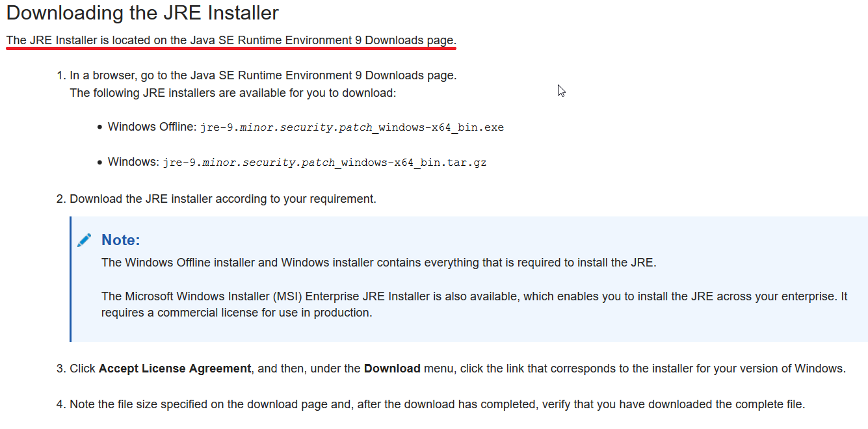
Task: Click the bullet before Windows Offline
Action: tap(99, 127)
